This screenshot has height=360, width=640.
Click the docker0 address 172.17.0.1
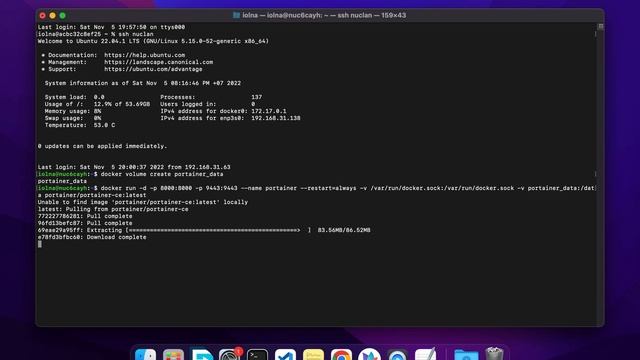point(269,111)
